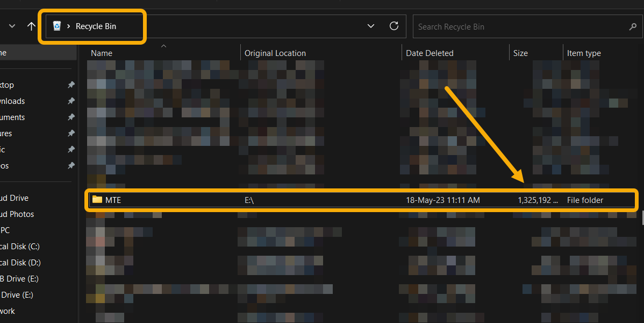Click the MTE folder icon

click(x=97, y=199)
